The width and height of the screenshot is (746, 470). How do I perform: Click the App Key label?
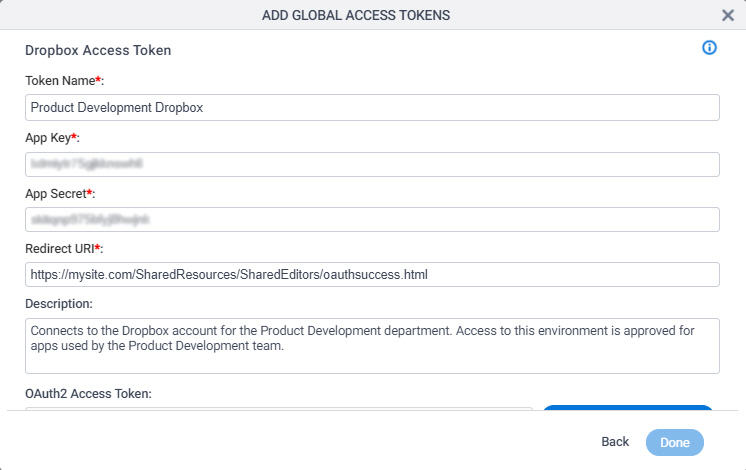tap(52, 138)
